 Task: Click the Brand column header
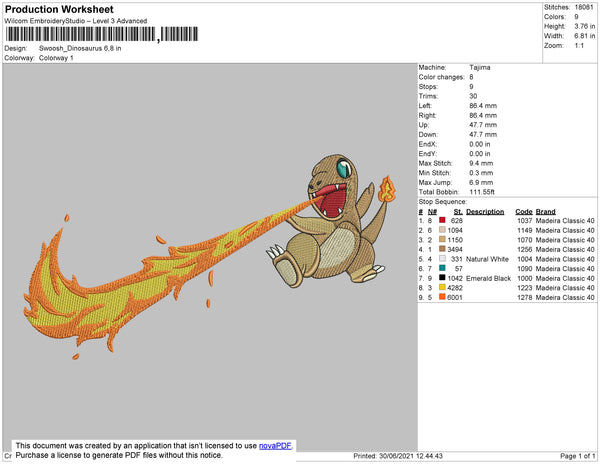pos(545,212)
